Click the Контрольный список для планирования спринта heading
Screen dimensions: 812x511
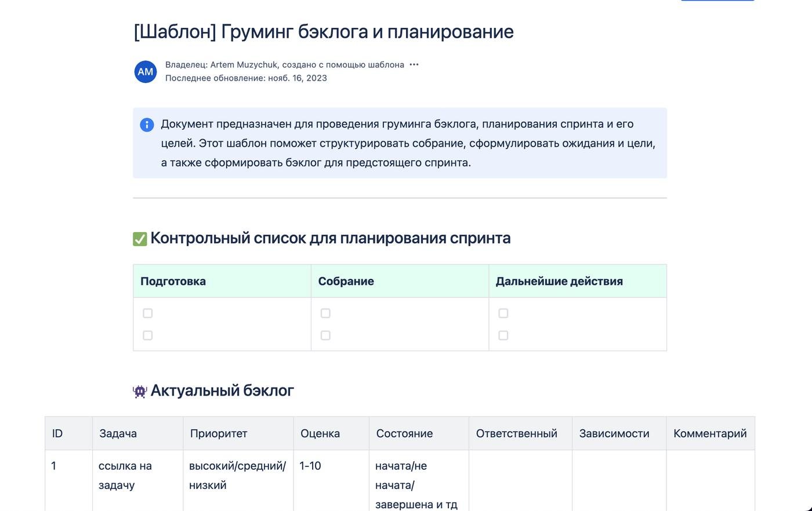[x=330, y=238]
